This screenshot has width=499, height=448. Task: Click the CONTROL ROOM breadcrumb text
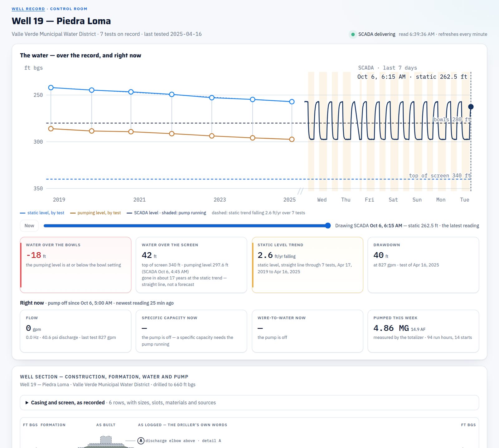tap(69, 9)
